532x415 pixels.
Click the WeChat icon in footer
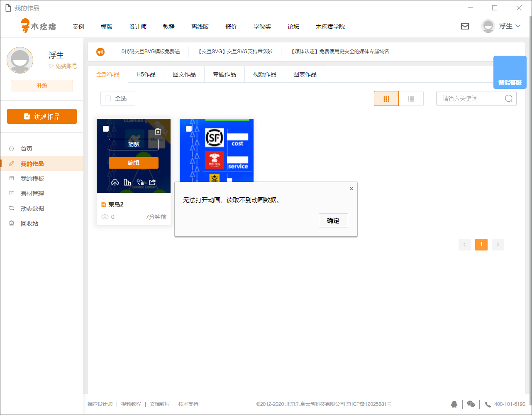coord(471,404)
